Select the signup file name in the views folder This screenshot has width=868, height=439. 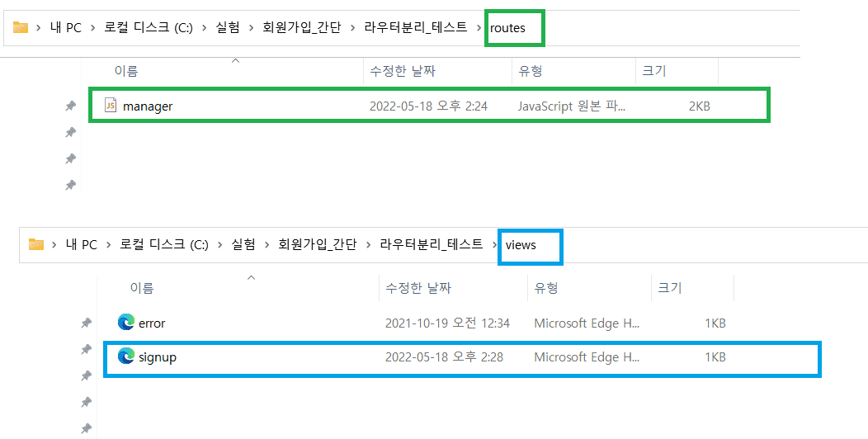coord(158,357)
